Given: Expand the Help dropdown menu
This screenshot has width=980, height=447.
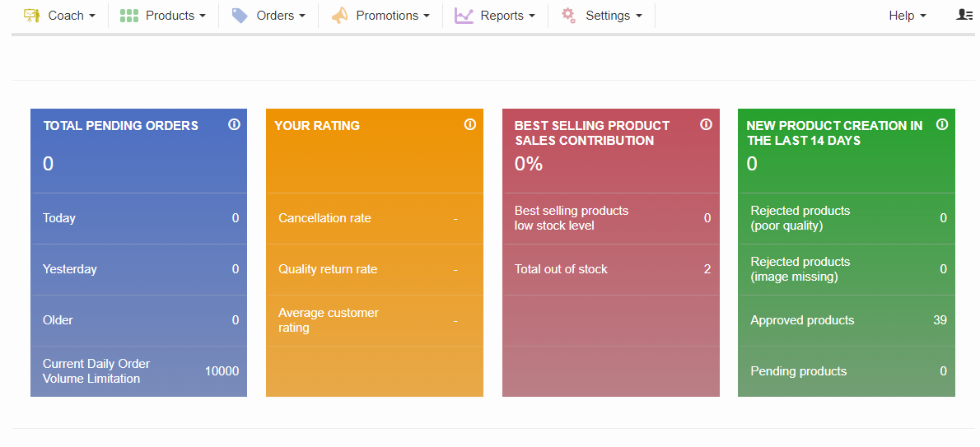Looking at the screenshot, I should tap(907, 16).
